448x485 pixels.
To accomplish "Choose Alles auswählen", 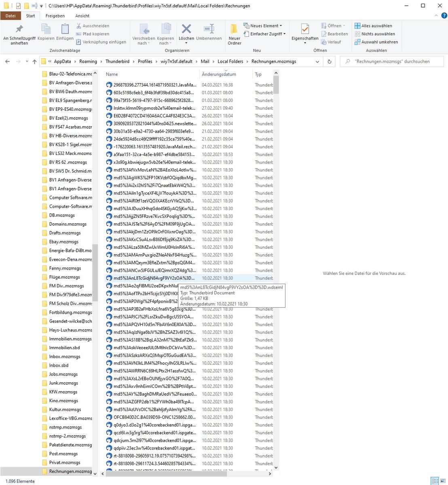I will click(373, 26).
